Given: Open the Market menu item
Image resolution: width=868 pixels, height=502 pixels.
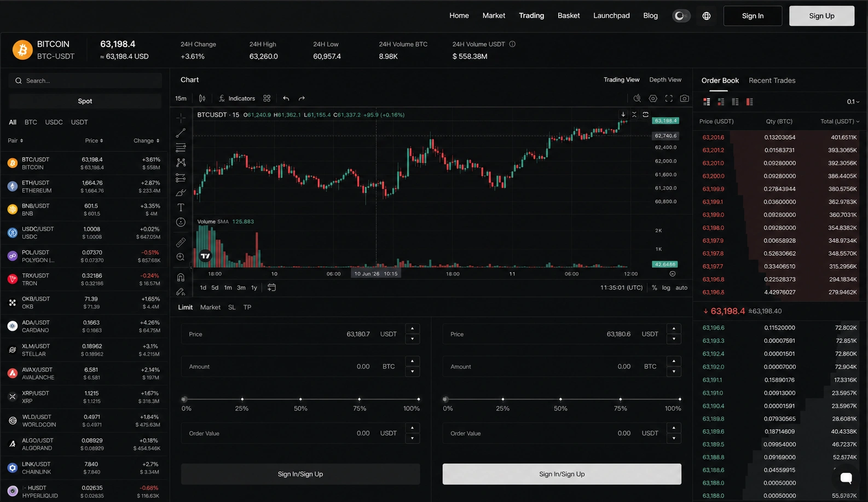Looking at the screenshot, I should click(x=494, y=15).
